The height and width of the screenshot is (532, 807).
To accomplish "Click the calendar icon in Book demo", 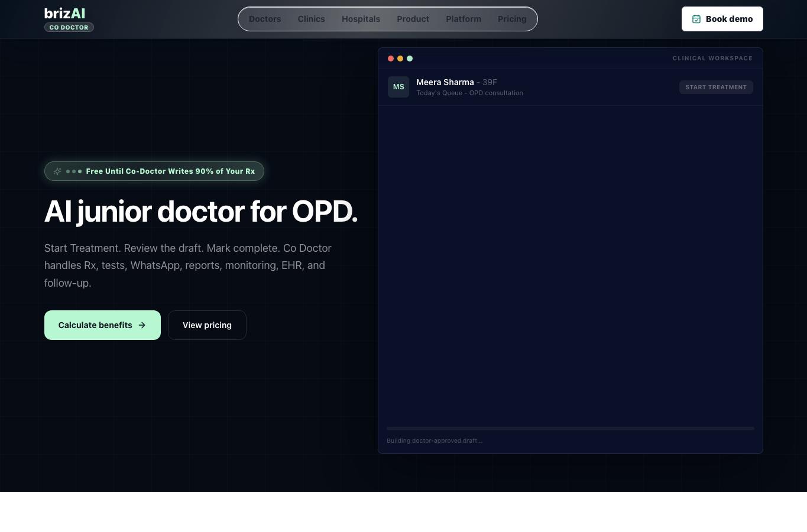I will [696, 19].
